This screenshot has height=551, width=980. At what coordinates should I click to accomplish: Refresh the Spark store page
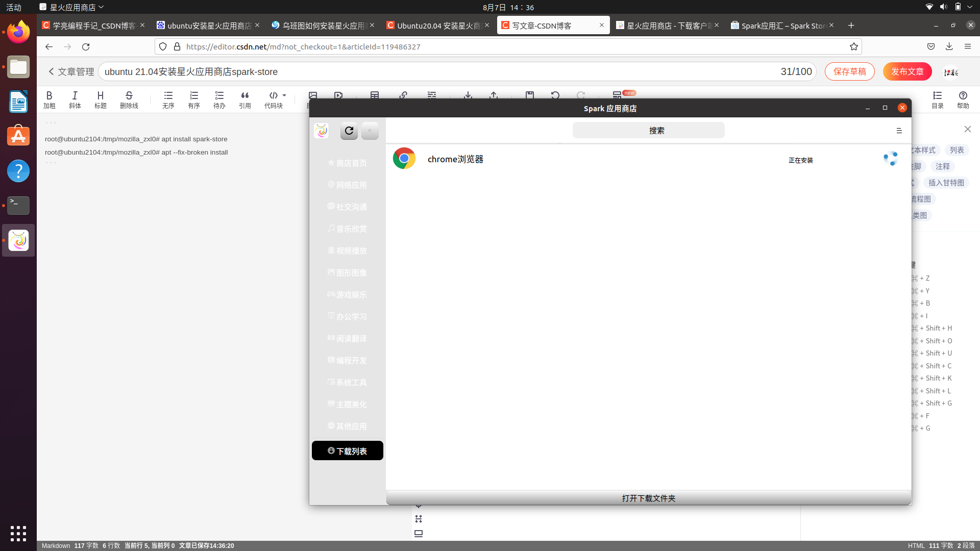pyautogui.click(x=349, y=131)
